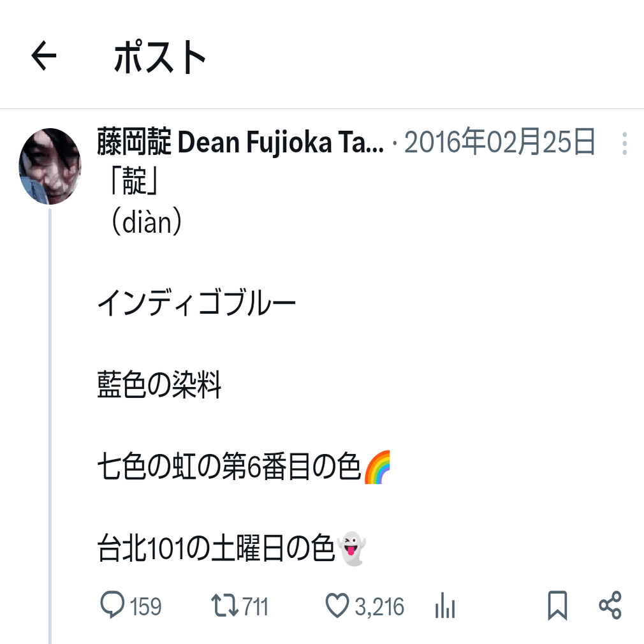Click the reply icon on the post
This screenshot has height=644, width=644.
[112, 606]
